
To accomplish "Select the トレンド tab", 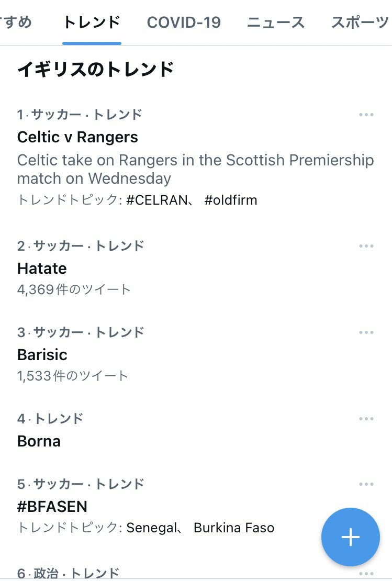I will coord(92,23).
